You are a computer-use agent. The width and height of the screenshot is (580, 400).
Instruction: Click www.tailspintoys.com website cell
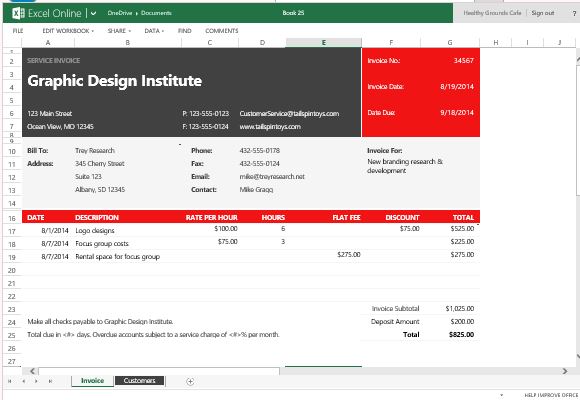tap(270, 127)
